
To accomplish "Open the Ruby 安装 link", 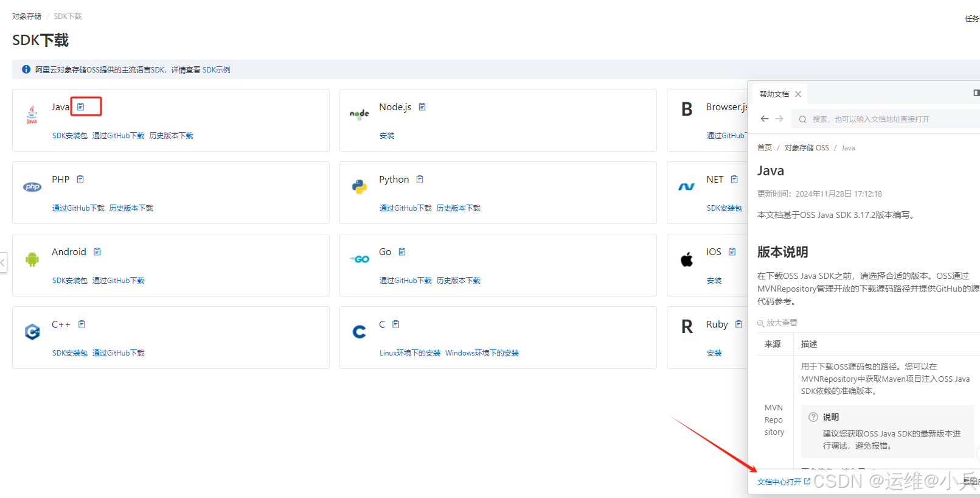I will pyautogui.click(x=714, y=353).
